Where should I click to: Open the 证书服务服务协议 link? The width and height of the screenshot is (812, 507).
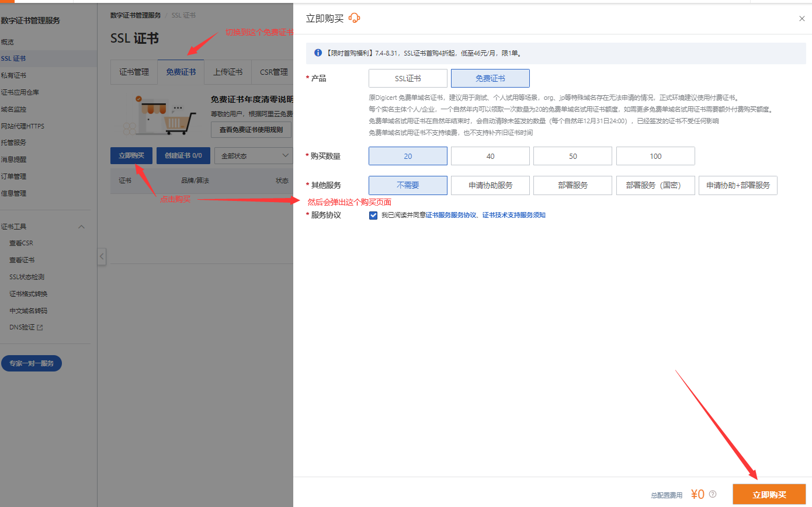click(x=452, y=215)
